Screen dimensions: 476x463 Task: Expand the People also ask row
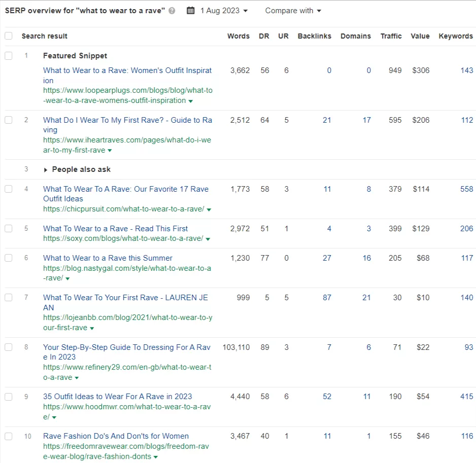click(46, 170)
